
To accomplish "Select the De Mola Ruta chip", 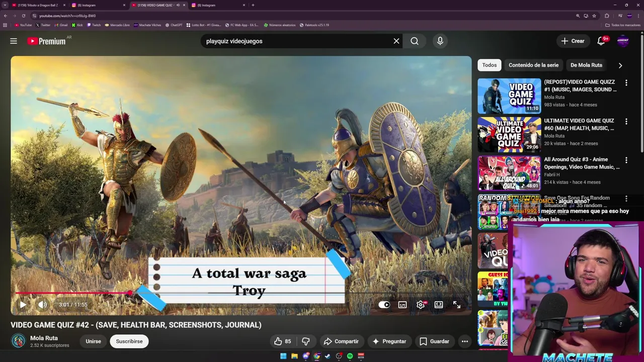I will [586, 65].
